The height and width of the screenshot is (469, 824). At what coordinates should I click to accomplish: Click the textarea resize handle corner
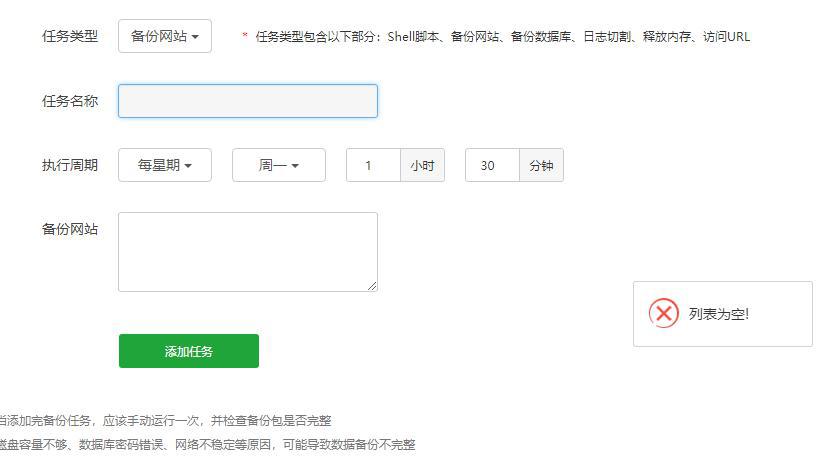[x=372, y=286]
